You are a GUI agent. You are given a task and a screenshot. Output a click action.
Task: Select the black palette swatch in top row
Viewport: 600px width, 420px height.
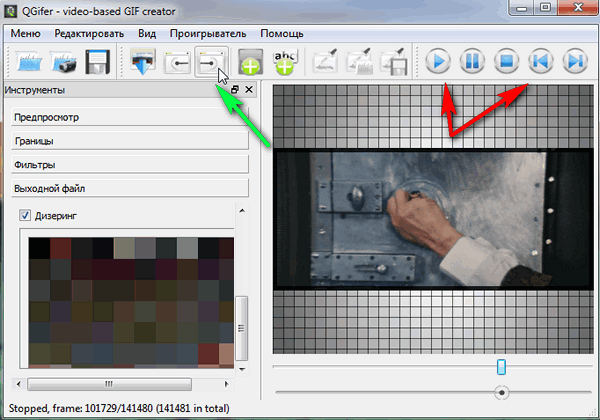tap(39, 248)
